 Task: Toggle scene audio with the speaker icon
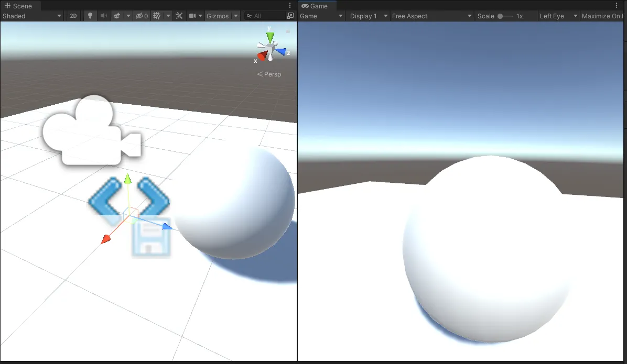pos(104,16)
